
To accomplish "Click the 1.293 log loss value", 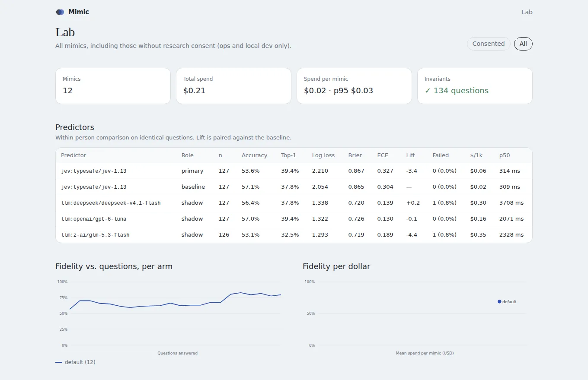I will click(x=320, y=235).
